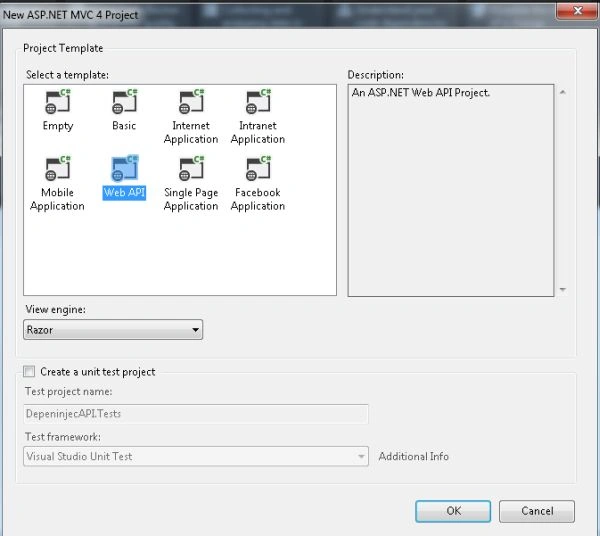Image resolution: width=600 pixels, height=536 pixels.
Task: Click the 'Internet Application' label text
Action: click(x=191, y=132)
